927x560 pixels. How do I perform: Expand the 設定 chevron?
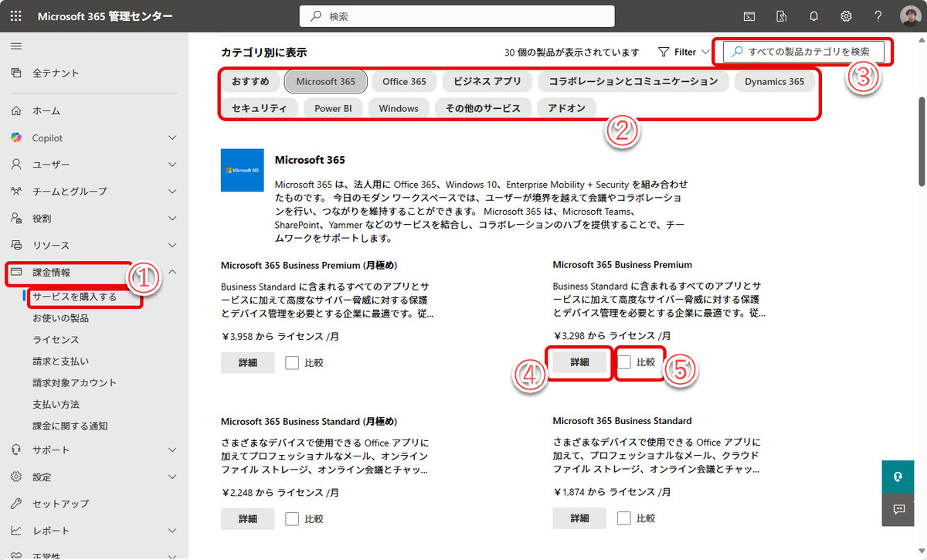coord(172,477)
